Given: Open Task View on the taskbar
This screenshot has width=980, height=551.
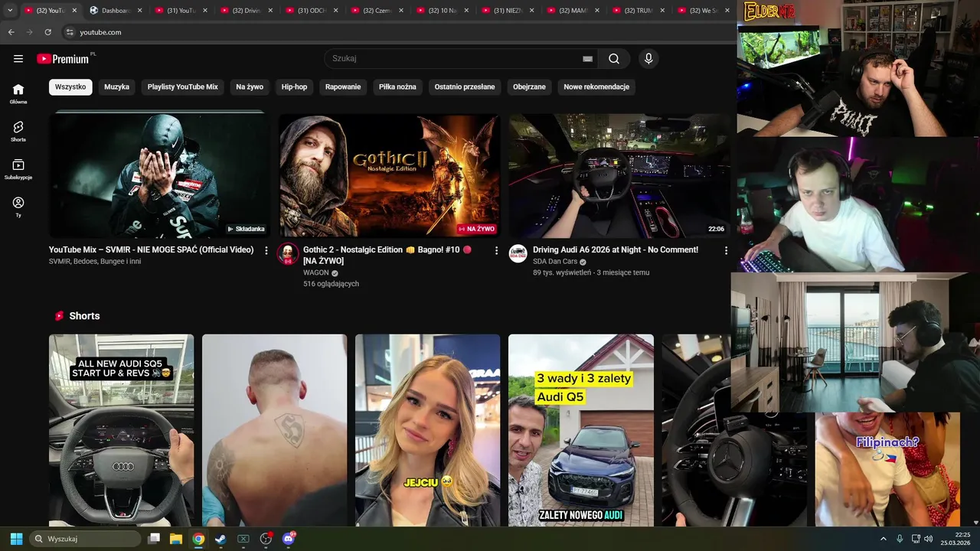Looking at the screenshot, I should (154, 539).
